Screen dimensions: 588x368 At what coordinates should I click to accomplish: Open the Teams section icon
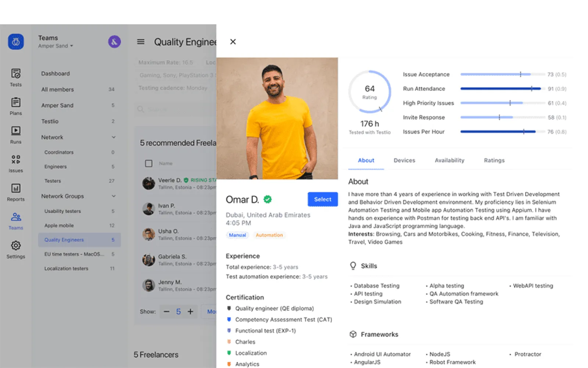[16, 217]
